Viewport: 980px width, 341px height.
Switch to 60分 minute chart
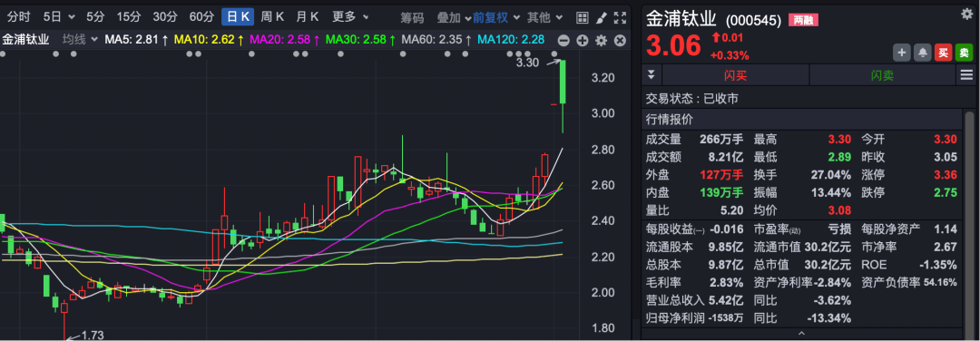pyautogui.click(x=201, y=17)
